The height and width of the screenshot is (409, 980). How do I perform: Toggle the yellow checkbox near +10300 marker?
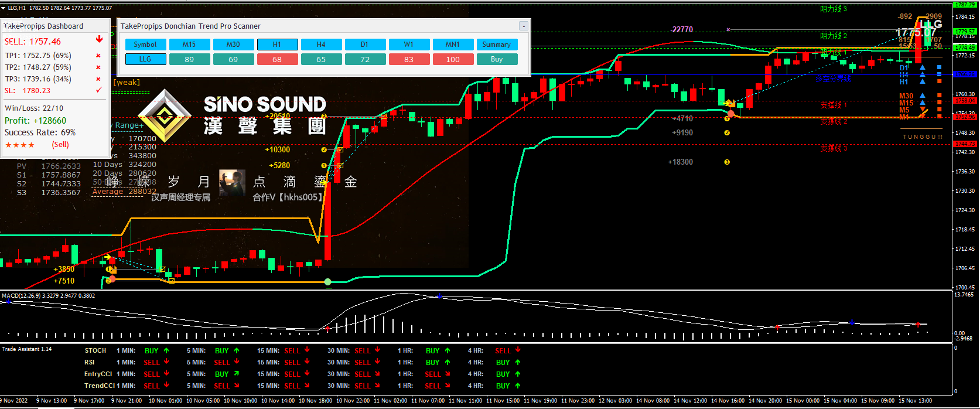pos(340,150)
